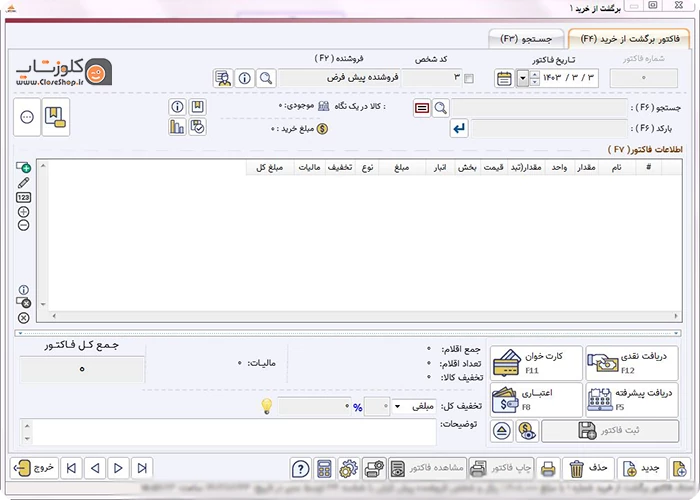
Task: Click barcode enter arrow button
Action: [x=459, y=129]
